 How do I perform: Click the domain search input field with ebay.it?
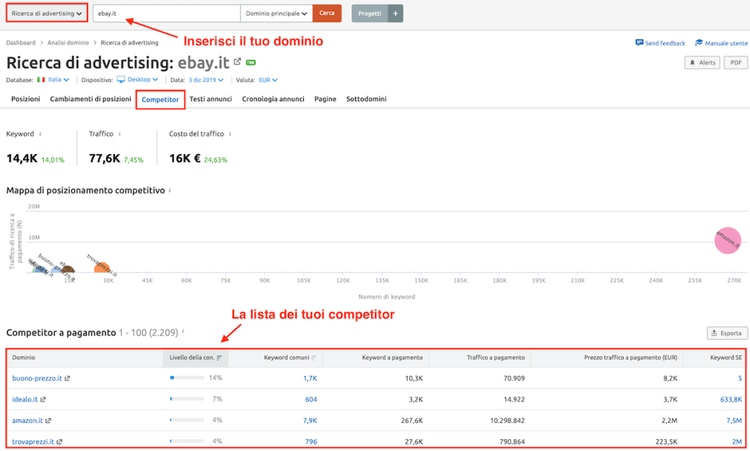click(x=166, y=13)
